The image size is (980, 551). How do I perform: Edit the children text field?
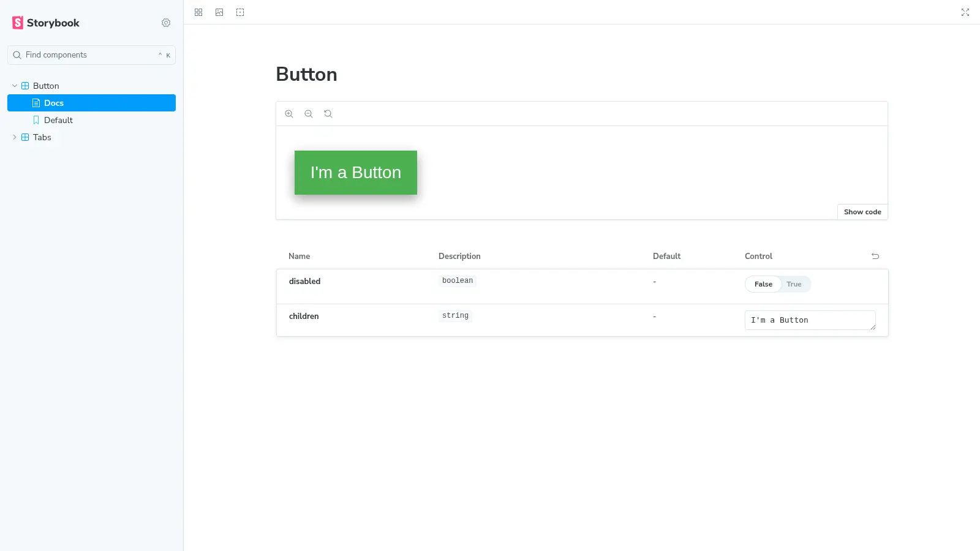point(810,320)
